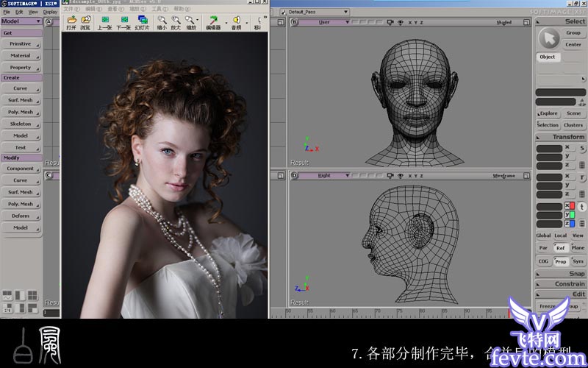The image size is (588, 368).
Task: Click the Center selection button
Action: coord(573,44)
